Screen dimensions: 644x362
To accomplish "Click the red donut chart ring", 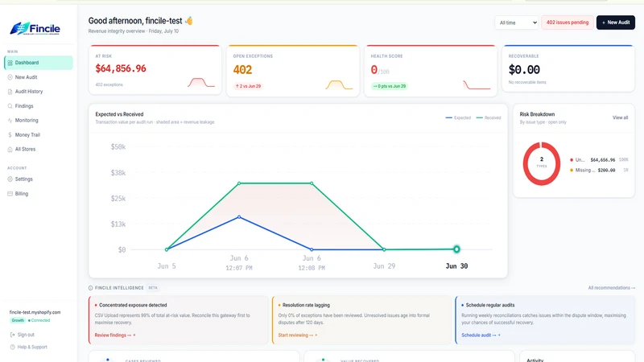I will [525, 164].
